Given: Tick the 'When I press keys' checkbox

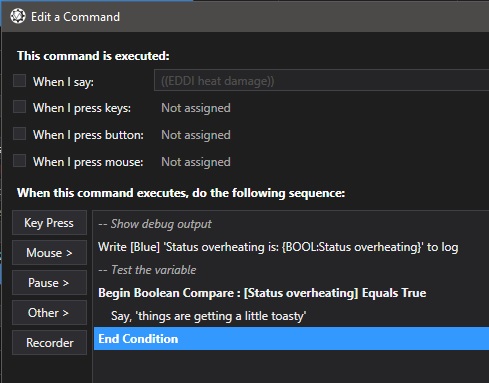Looking at the screenshot, I should coord(19,107).
